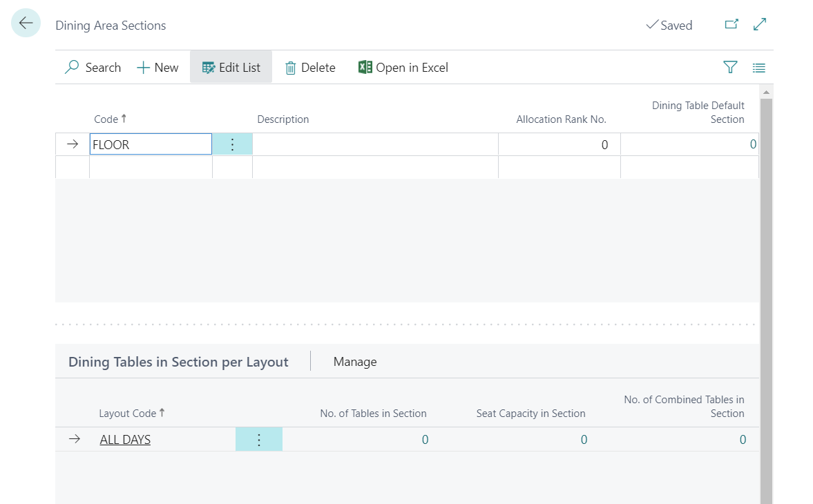Open row options for FLOOR
This screenshot has width=813, height=504.
(232, 144)
